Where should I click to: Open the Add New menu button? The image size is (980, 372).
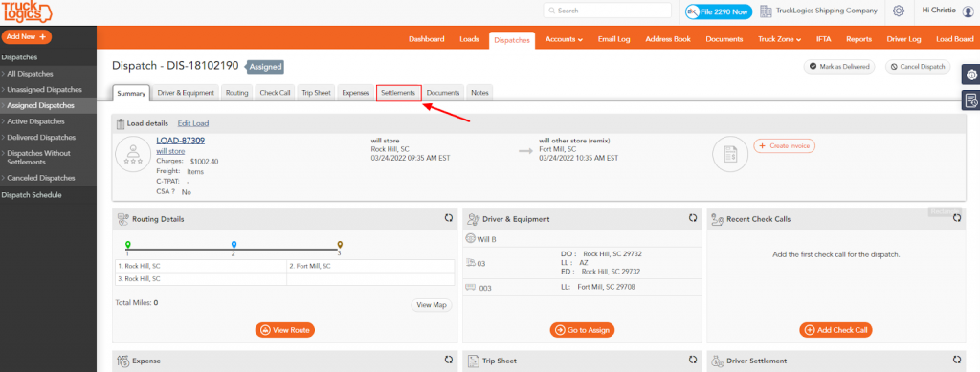[27, 37]
